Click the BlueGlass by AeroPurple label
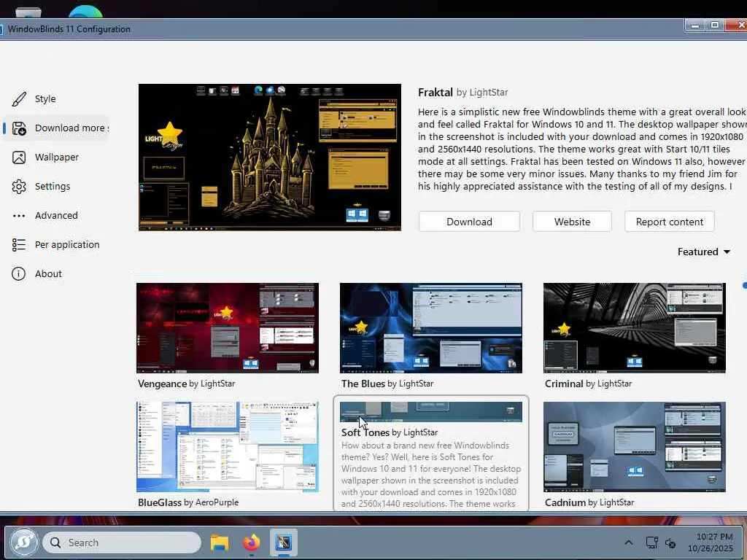Screen dimensions: 747x560 188,502
